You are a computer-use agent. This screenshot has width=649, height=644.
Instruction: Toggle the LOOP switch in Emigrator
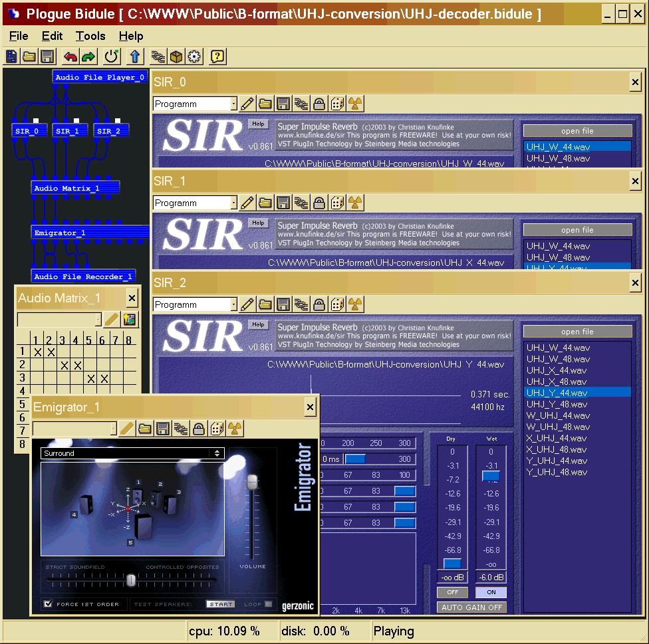pyautogui.click(x=268, y=604)
